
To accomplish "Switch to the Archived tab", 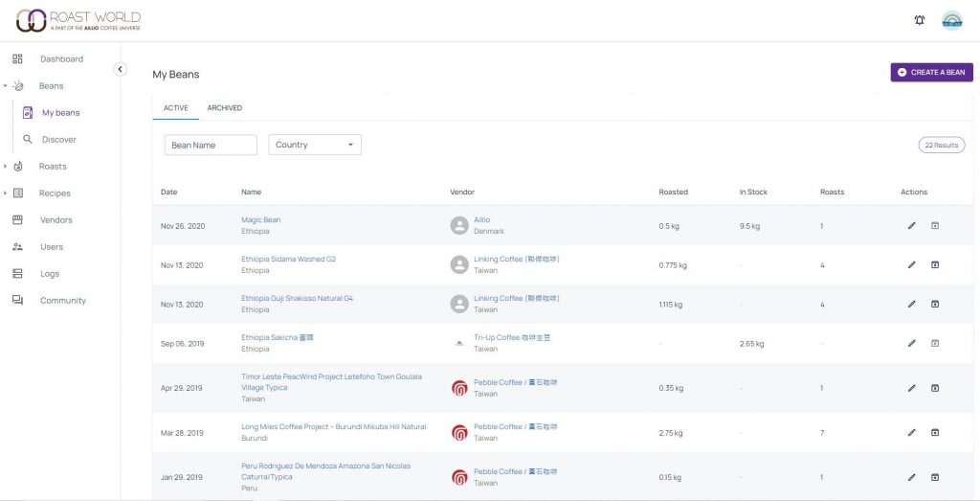I will [224, 108].
